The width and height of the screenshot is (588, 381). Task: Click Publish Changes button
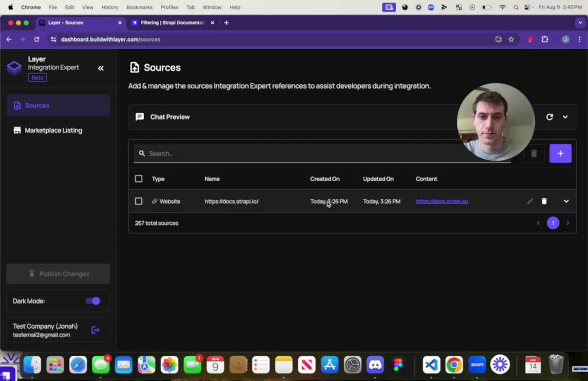point(58,274)
